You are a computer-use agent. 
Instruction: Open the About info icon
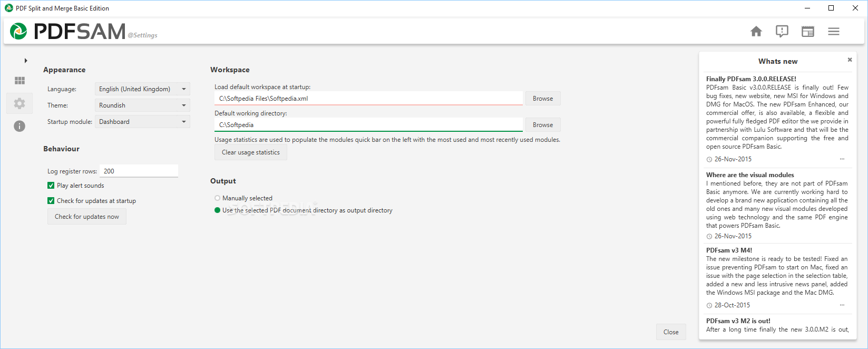[x=19, y=126]
